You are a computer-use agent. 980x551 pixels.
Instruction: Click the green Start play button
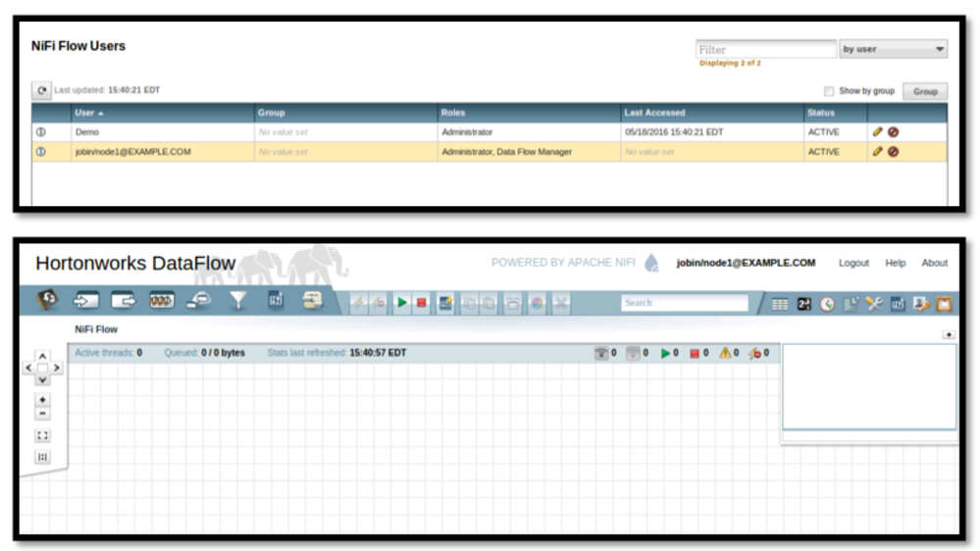[402, 303]
